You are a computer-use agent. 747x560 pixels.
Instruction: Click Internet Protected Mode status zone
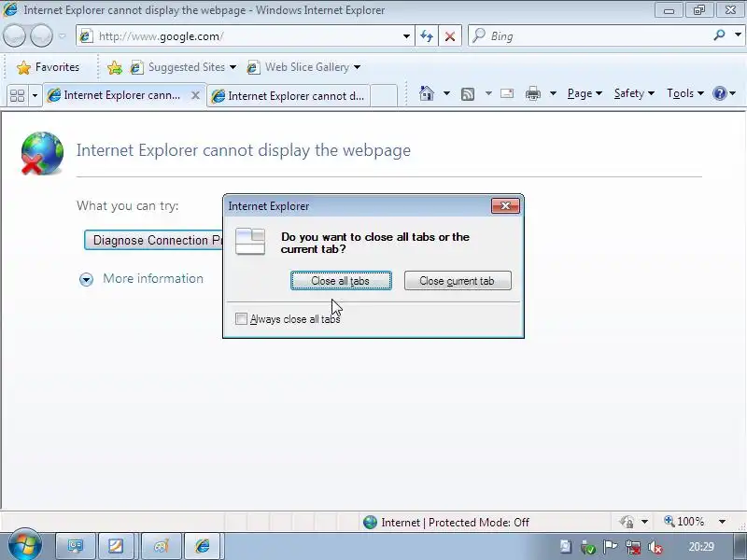(455, 523)
